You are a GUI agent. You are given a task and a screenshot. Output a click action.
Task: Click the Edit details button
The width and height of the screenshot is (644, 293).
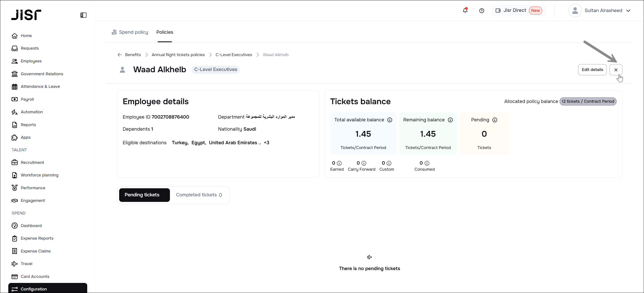click(x=592, y=70)
